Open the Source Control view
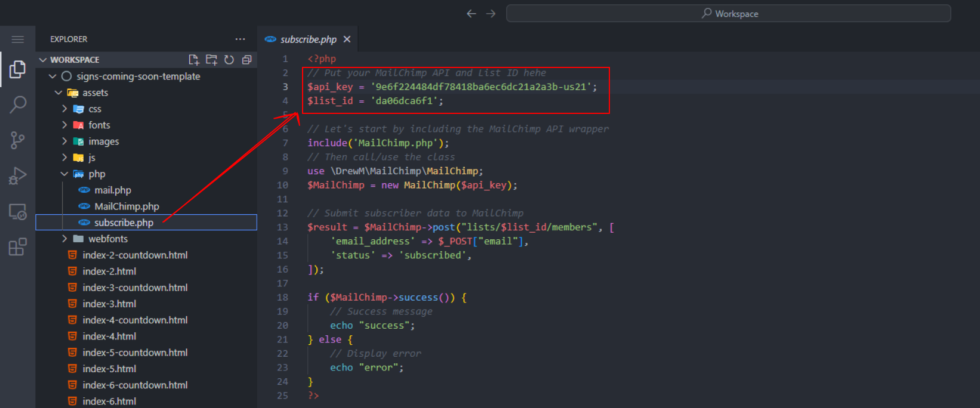 (17, 140)
